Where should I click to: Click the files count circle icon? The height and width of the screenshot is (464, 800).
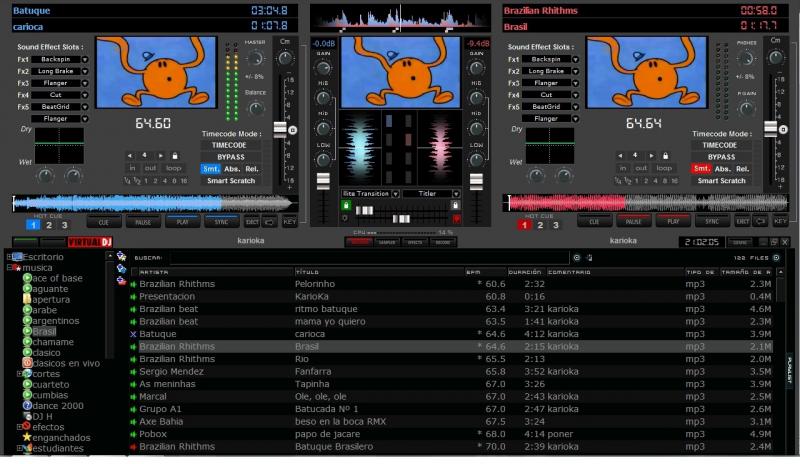pos(777,258)
